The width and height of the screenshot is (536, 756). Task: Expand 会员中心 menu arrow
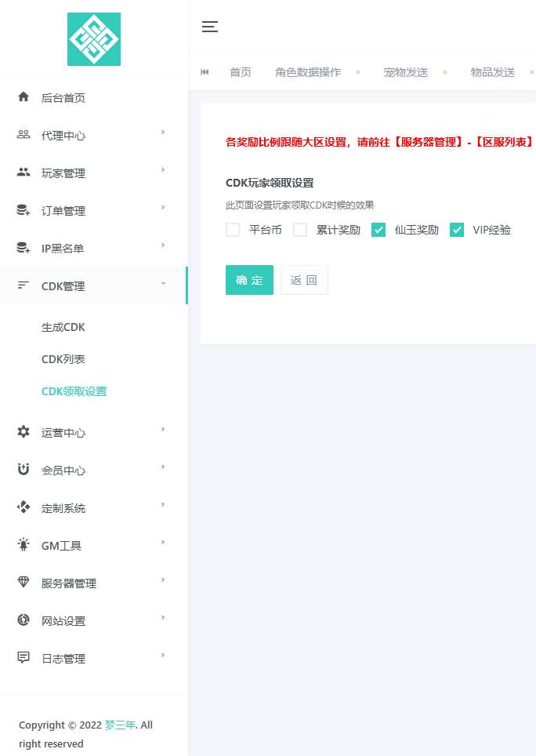(163, 467)
